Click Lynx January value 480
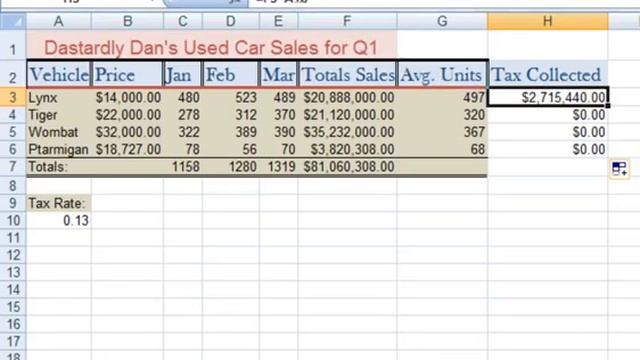This screenshot has width=640, height=360. (x=183, y=98)
